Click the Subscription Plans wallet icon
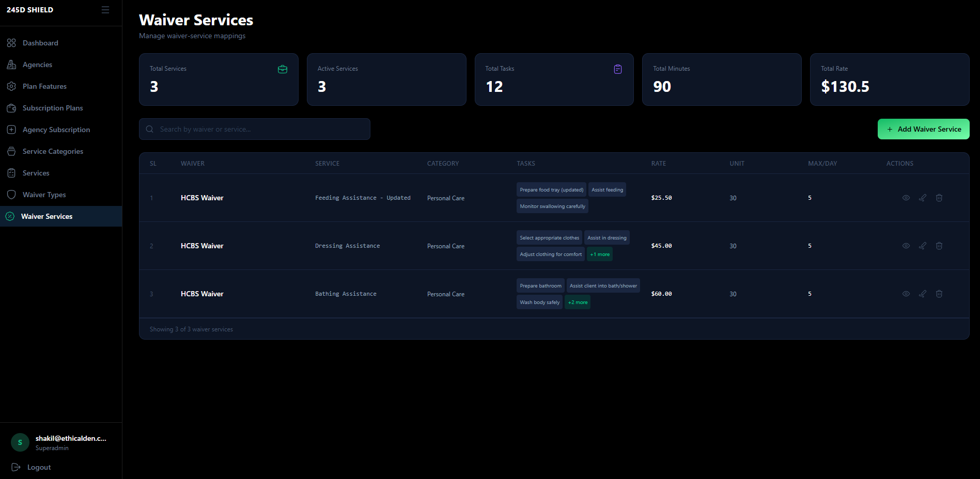 11,108
